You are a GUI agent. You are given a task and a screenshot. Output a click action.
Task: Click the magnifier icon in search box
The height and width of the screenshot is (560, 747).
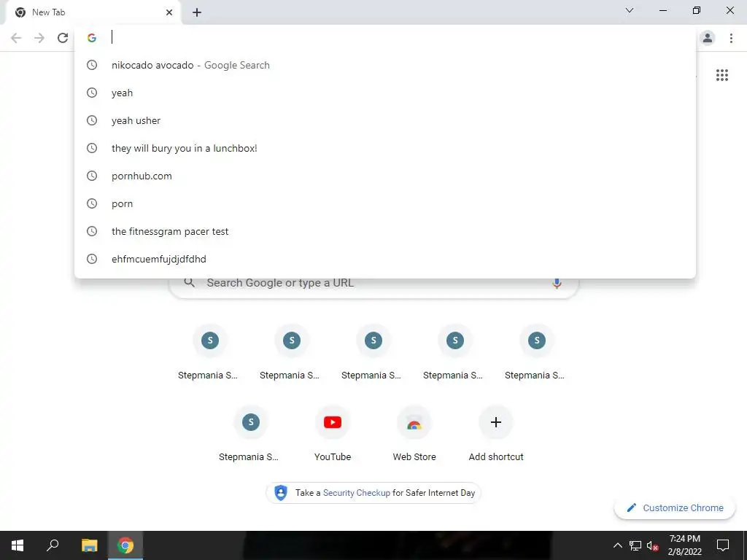point(189,283)
